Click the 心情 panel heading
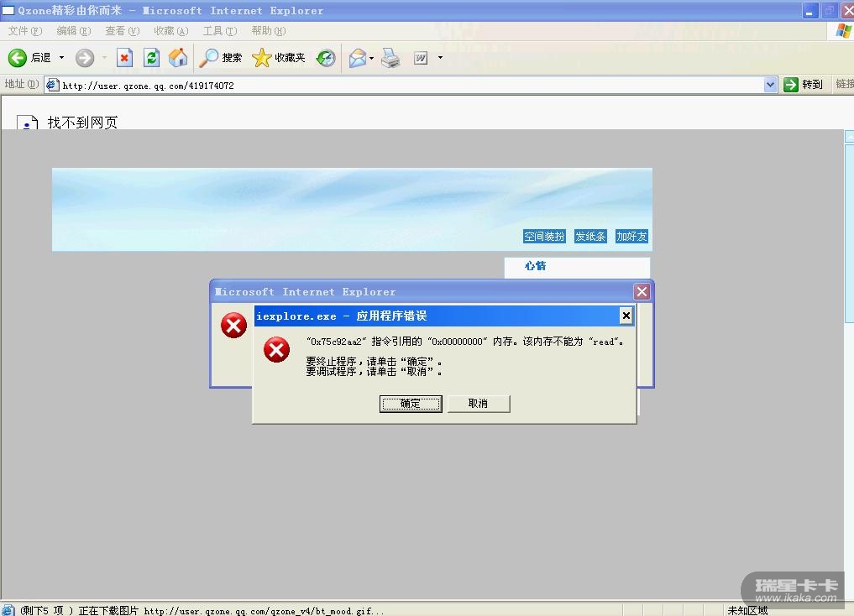 click(x=536, y=265)
